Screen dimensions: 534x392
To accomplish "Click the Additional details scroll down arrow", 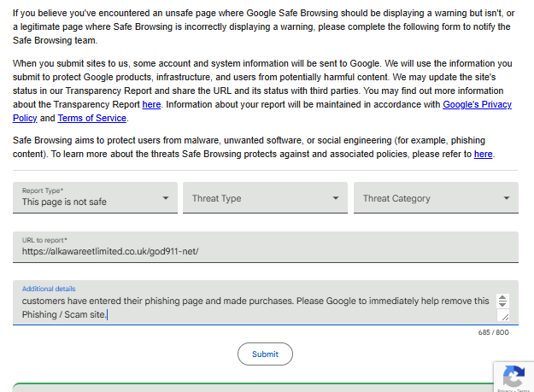I will (x=502, y=305).
